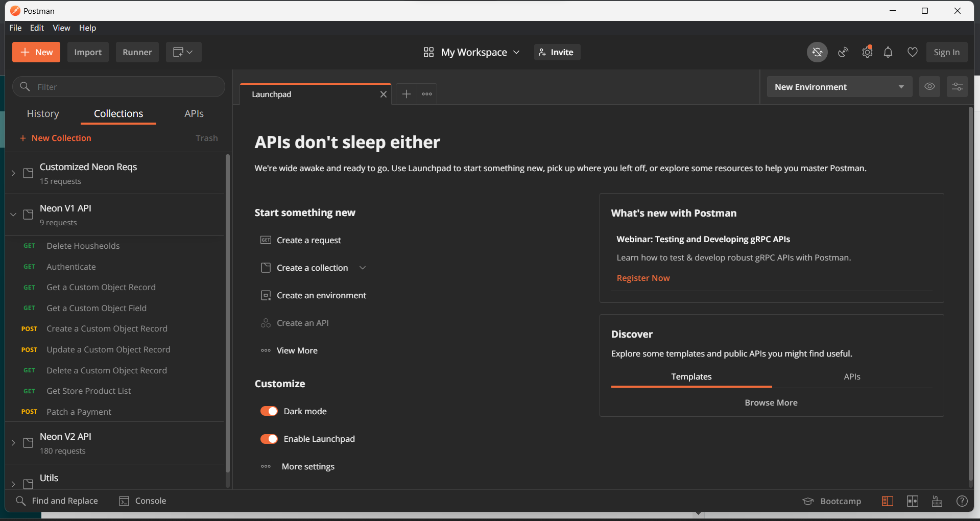980x521 pixels.
Task: Open the help question mark icon
Action: (962, 501)
